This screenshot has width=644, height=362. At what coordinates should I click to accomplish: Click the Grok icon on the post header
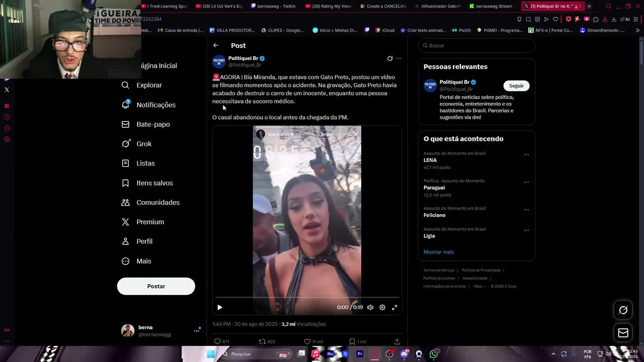pyautogui.click(x=390, y=58)
